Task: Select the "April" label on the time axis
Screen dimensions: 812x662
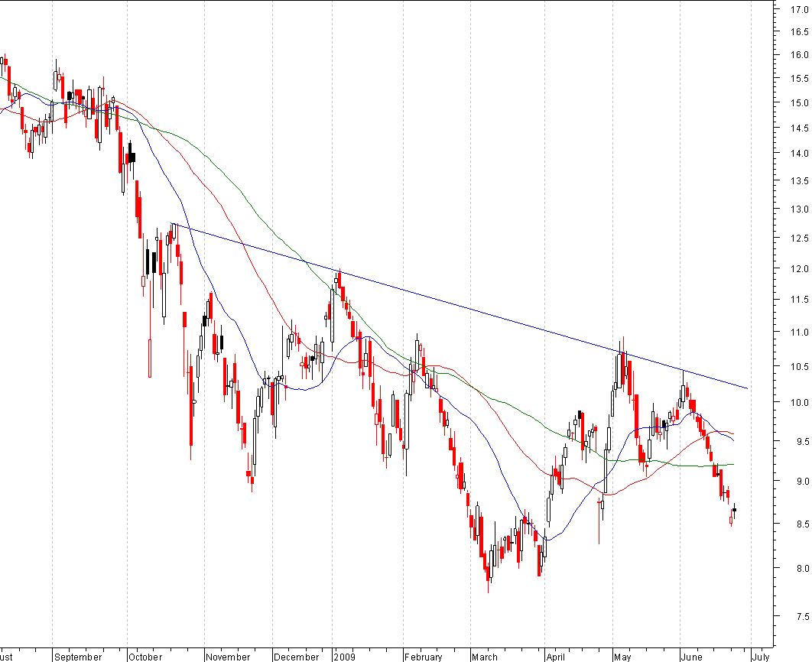Action: (x=556, y=657)
